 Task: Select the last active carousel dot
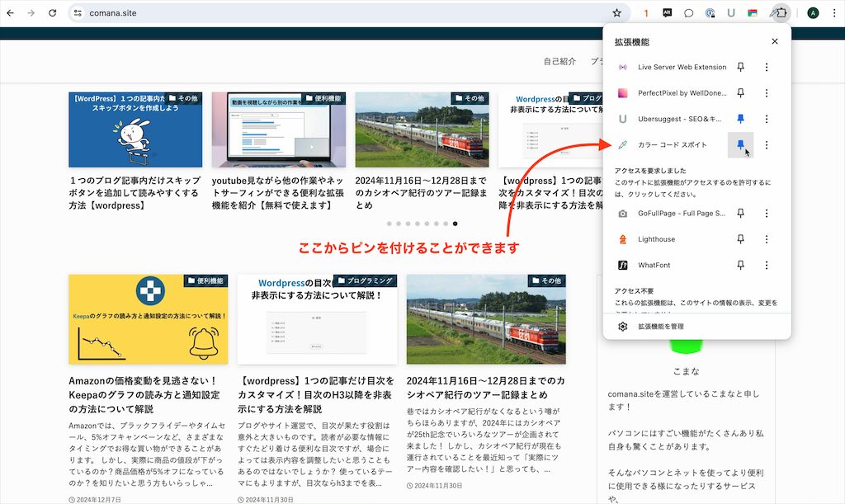pos(456,224)
